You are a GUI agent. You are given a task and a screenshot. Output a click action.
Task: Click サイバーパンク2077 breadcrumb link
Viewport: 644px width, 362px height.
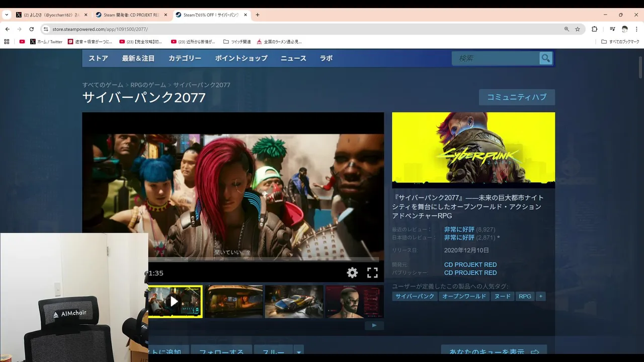[x=202, y=85]
